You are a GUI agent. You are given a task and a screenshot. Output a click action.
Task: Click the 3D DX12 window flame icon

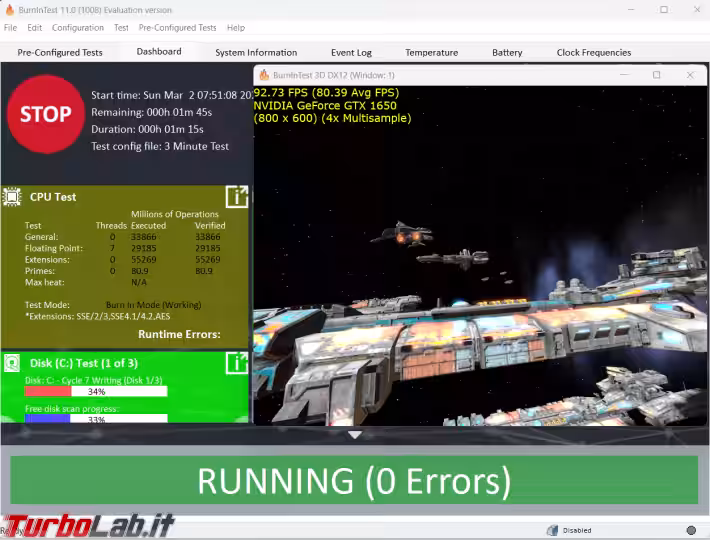[264, 75]
